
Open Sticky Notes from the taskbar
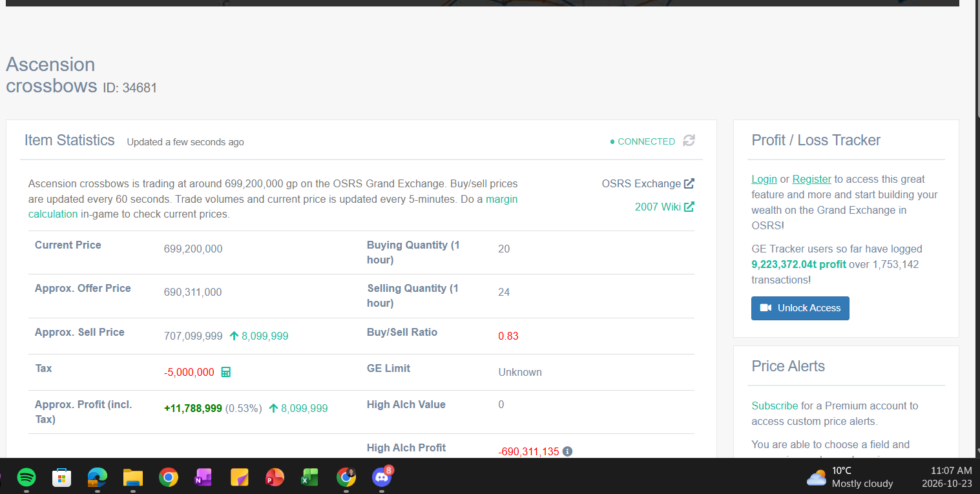coord(240,477)
